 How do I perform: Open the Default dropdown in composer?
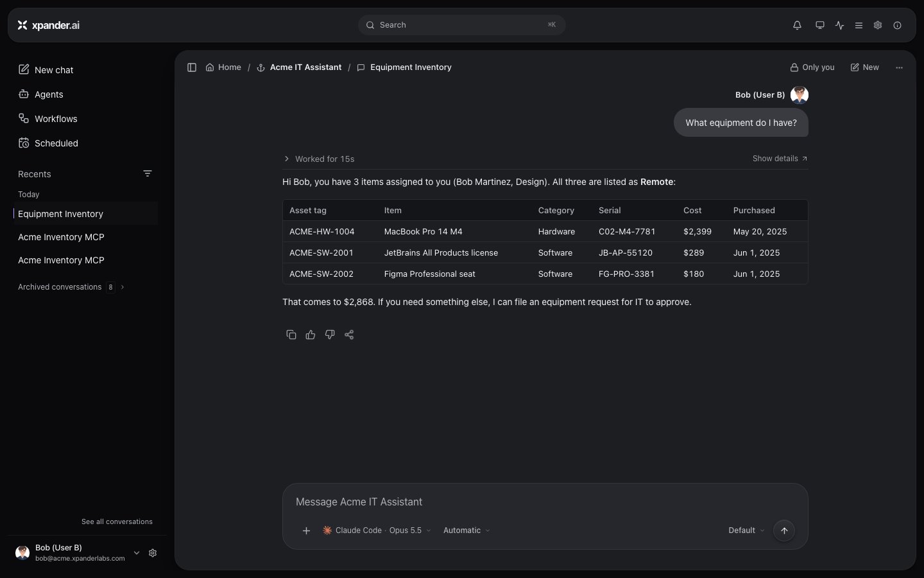(746, 530)
